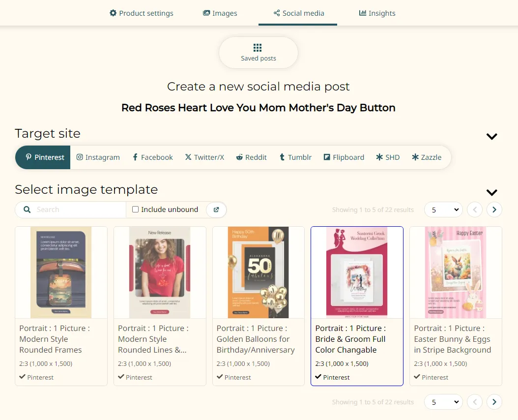Select Modern Style Rounded Frames template thumbnail
The image size is (518, 420).
[x=61, y=272]
